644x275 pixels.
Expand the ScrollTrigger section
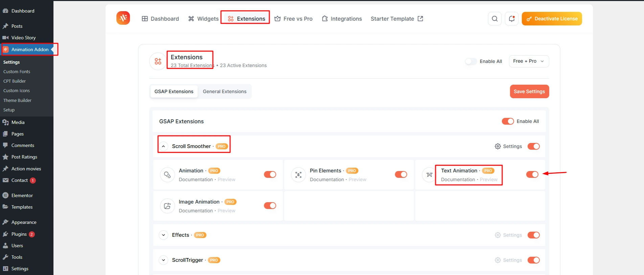pos(163,260)
